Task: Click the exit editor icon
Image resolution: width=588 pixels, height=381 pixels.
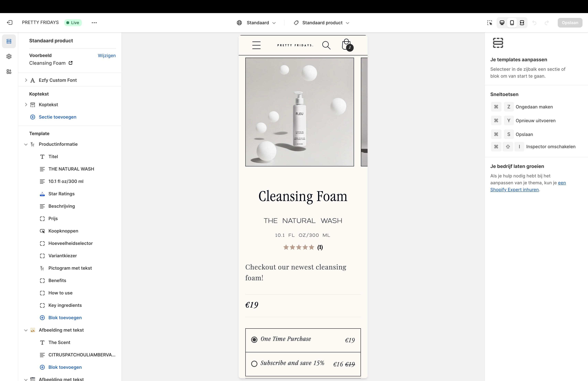Action: pos(9,23)
